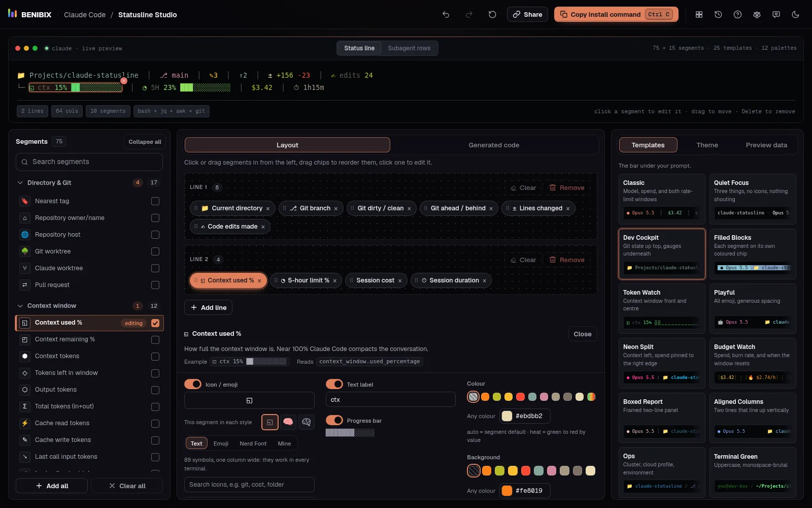Open the Generated code tab
The width and height of the screenshot is (812, 508).
494,145
